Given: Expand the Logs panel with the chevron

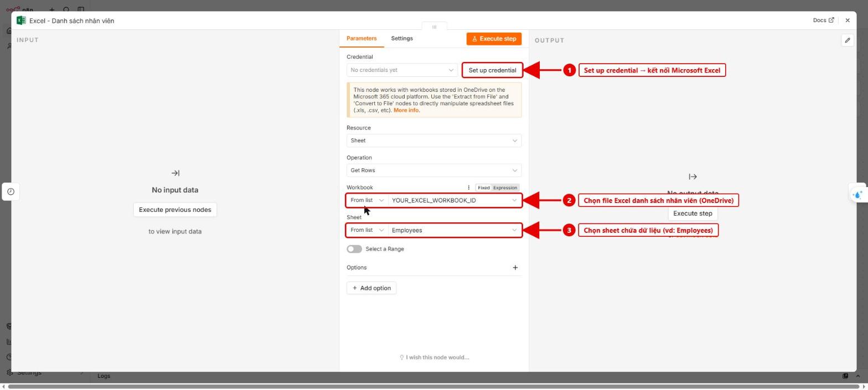Looking at the screenshot, I should click(x=858, y=376).
